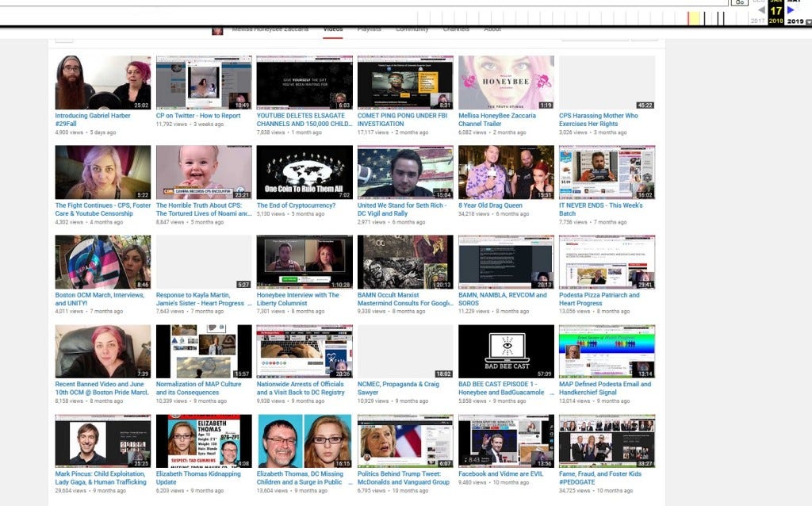812x506 pixels.
Task: Select the highlighted 2018 year in the Wayback toolbar
Action: click(776, 21)
